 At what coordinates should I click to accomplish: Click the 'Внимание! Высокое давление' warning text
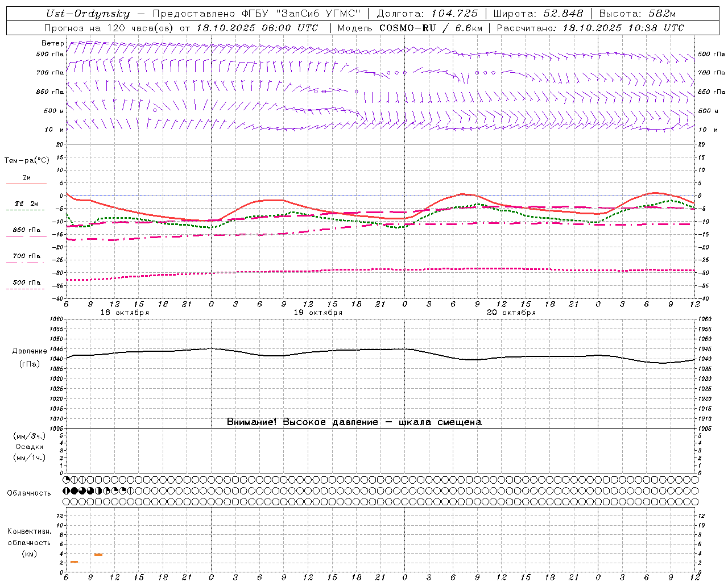pos(303,422)
